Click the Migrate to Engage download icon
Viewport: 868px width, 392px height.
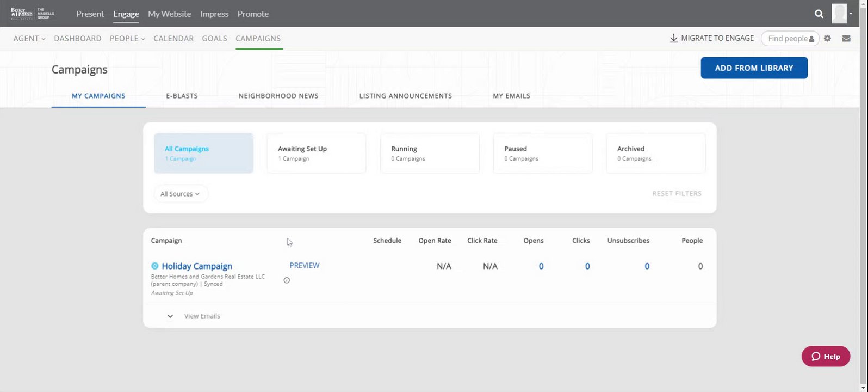(x=673, y=39)
